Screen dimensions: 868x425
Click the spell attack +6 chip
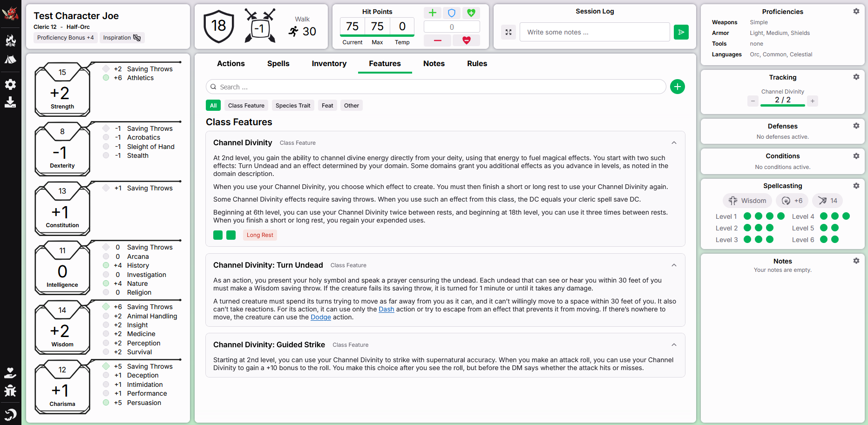point(792,201)
